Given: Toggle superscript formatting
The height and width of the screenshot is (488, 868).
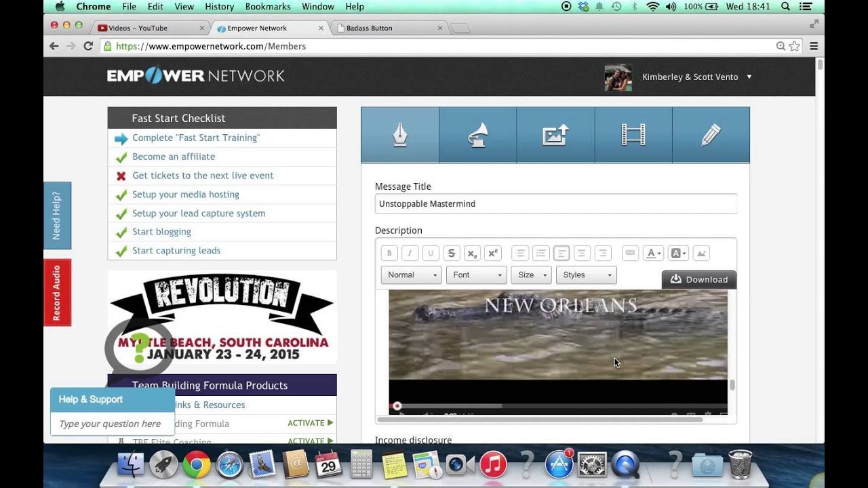Looking at the screenshot, I should click(493, 253).
